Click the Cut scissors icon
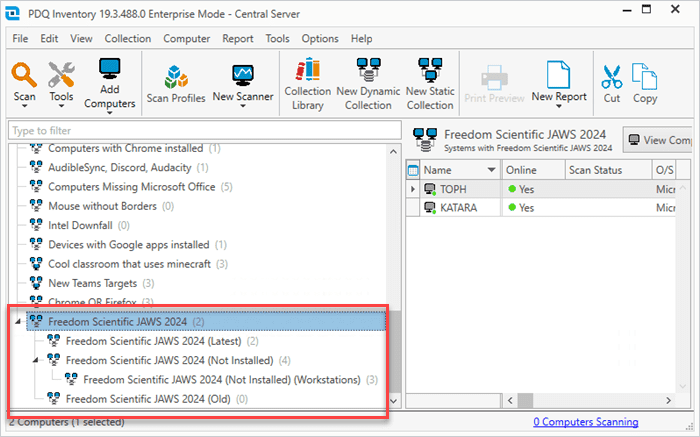 click(612, 77)
